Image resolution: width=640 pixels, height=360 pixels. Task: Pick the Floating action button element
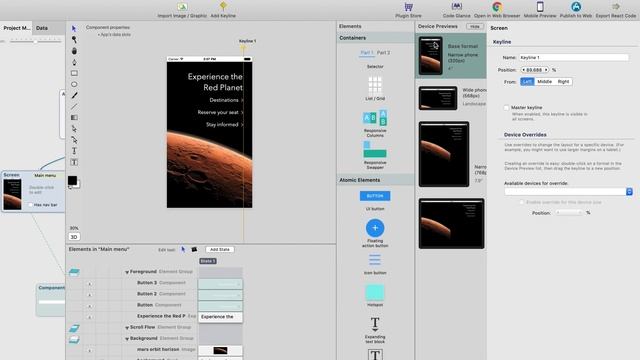tap(375, 233)
